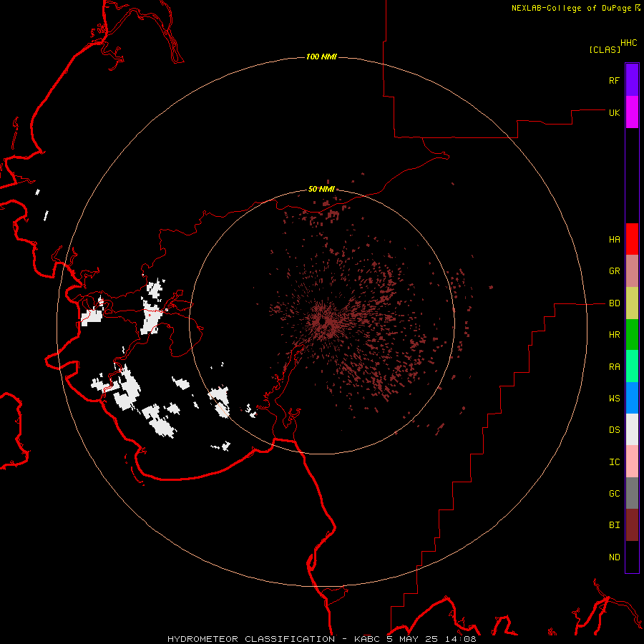Click the RF legend label

(614, 80)
